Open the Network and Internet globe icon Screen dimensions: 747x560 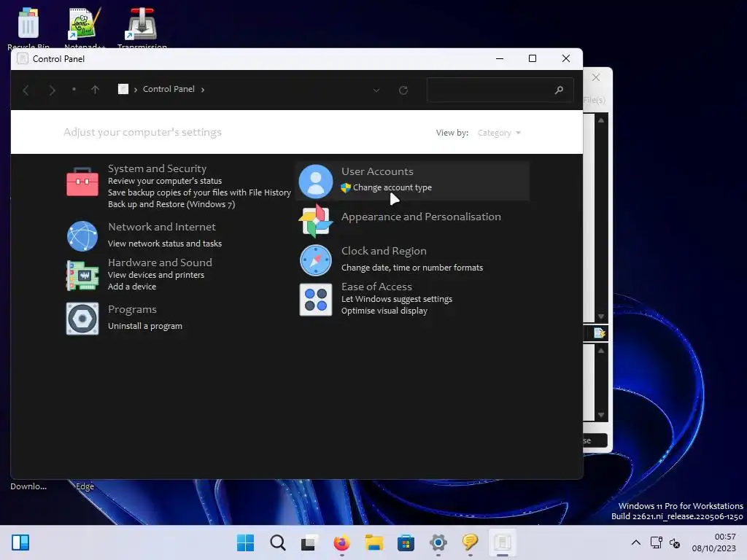click(82, 236)
